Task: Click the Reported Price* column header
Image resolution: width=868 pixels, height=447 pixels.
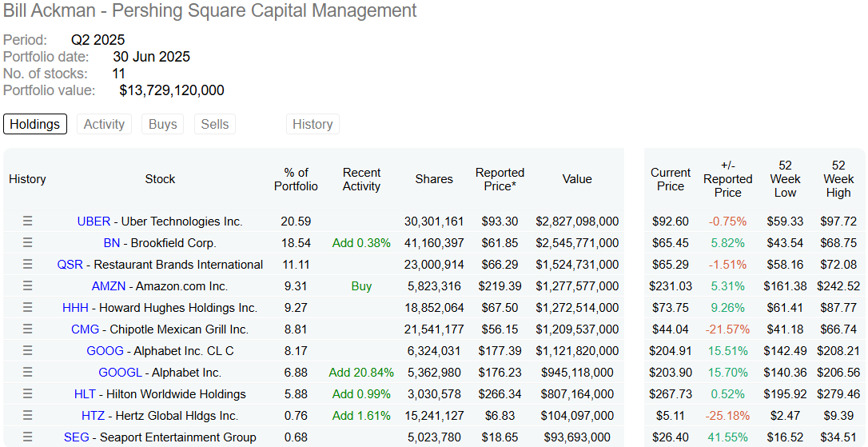Action: pyautogui.click(x=500, y=179)
